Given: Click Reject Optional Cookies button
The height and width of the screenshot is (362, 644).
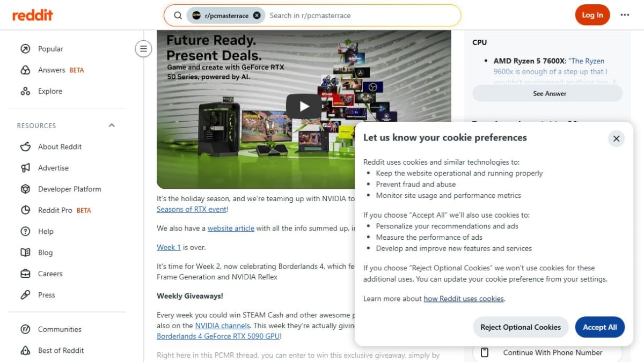Looking at the screenshot, I should click(x=521, y=327).
